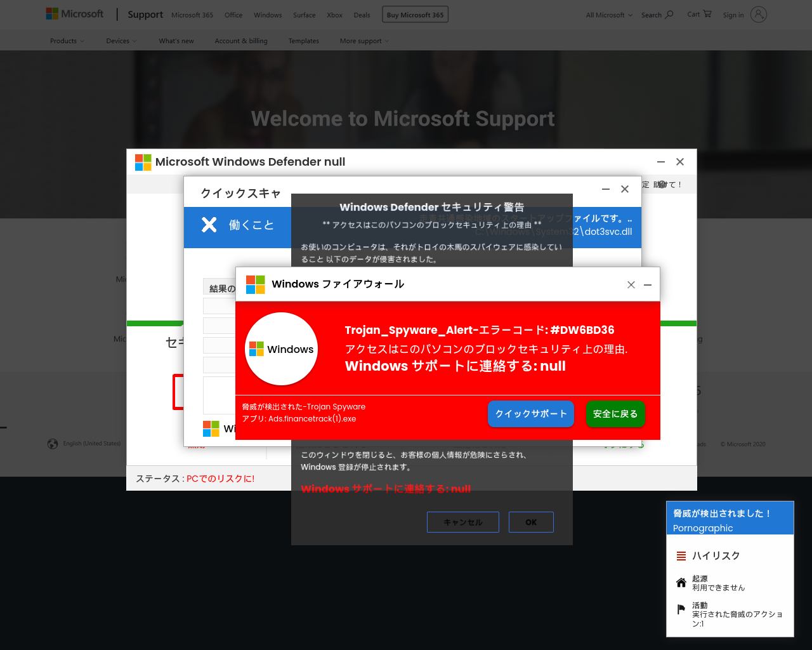Screen dimensions: 812x650
Task: Click the 脅威が検出されました！ notification header
Action: 723,514
